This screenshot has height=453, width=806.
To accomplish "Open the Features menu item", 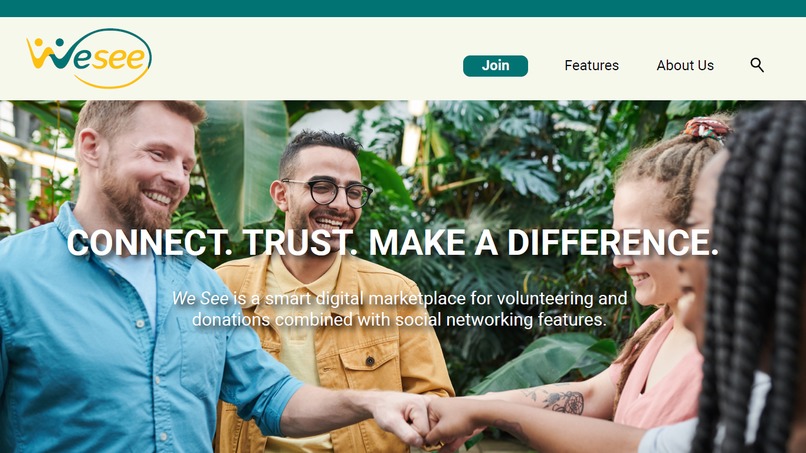I will (591, 66).
